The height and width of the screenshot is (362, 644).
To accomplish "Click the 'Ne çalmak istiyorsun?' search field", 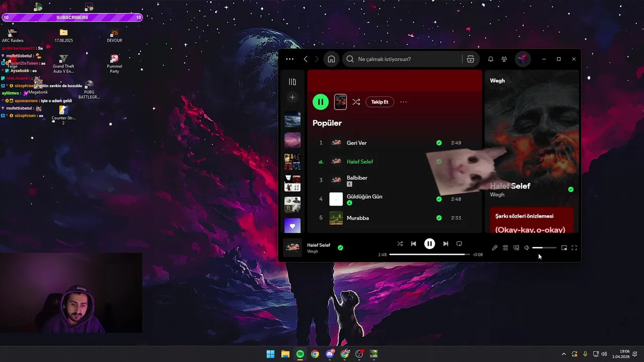I will (x=403, y=59).
